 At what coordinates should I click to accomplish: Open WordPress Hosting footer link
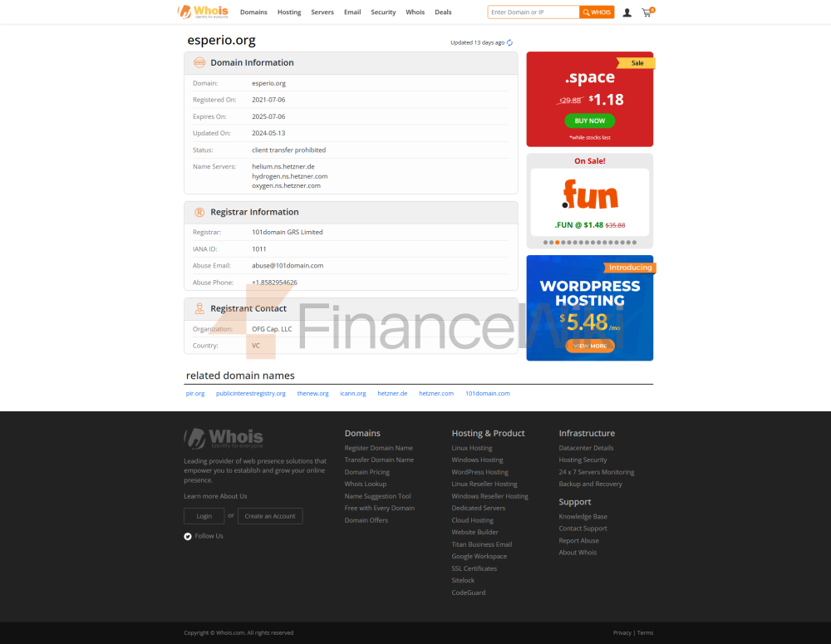pos(479,472)
